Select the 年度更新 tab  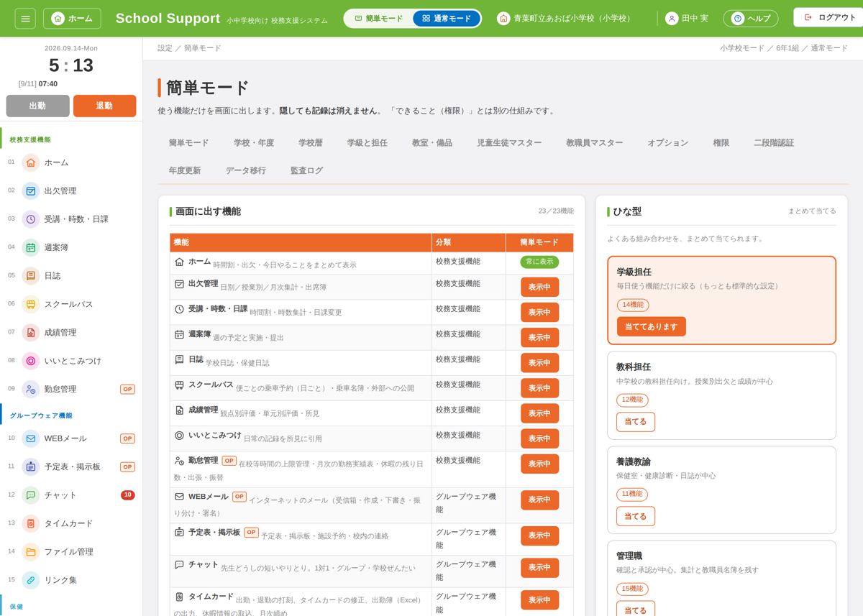point(185,170)
